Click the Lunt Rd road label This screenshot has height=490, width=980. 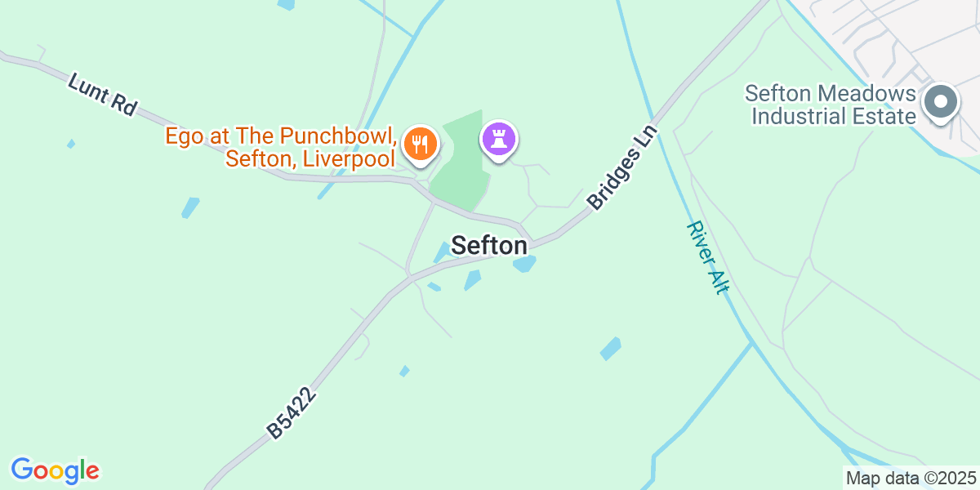coord(102,96)
